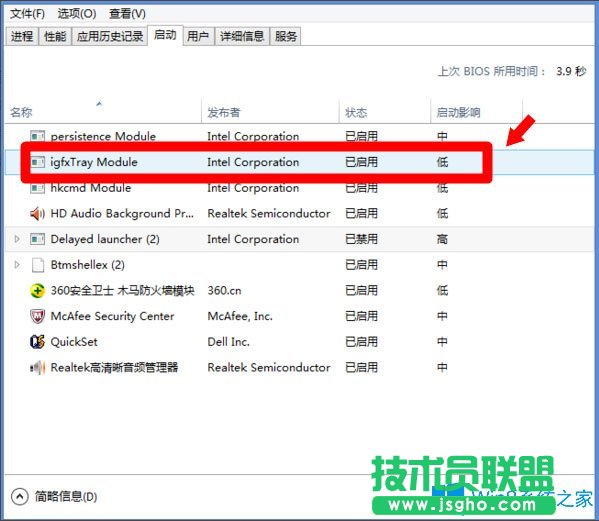Click the HD Audio Background speaker icon
The image size is (599, 521).
pyautogui.click(x=37, y=214)
